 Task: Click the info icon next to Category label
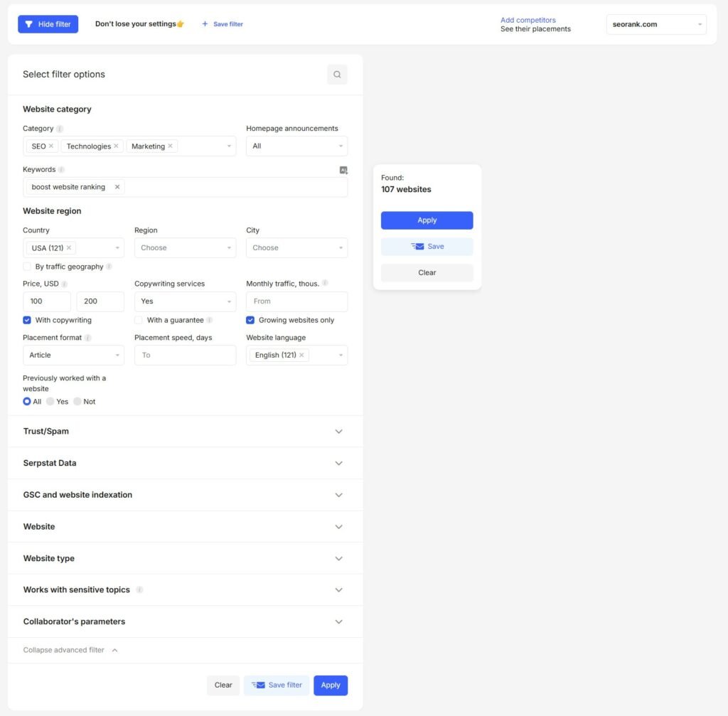60,129
